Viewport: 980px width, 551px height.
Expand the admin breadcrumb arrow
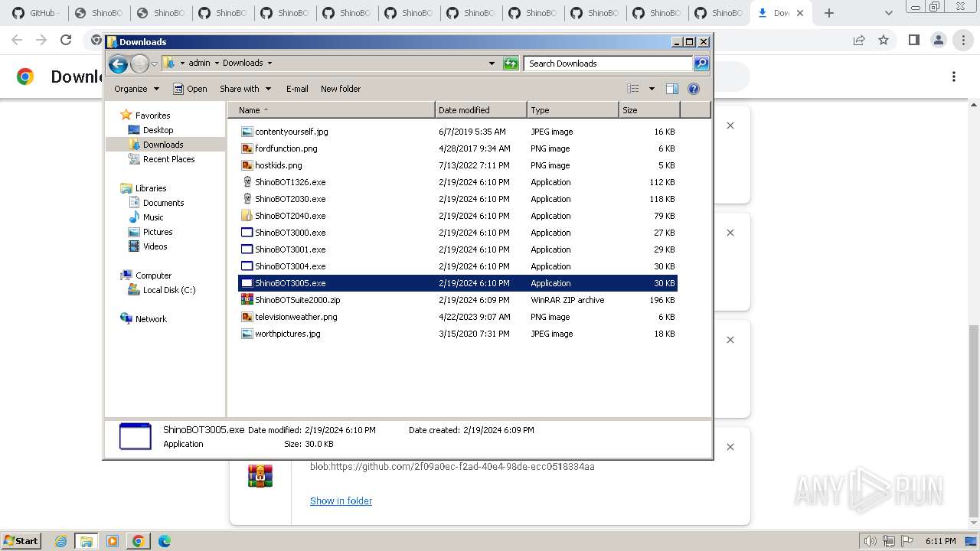[x=217, y=64]
